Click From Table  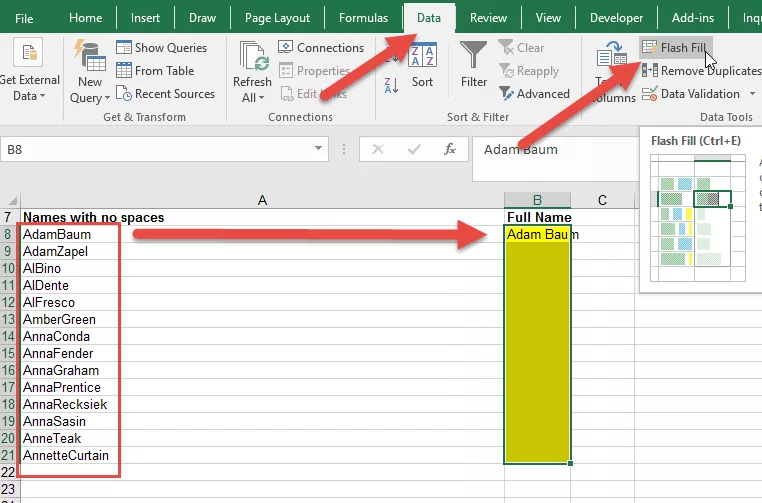156,70
